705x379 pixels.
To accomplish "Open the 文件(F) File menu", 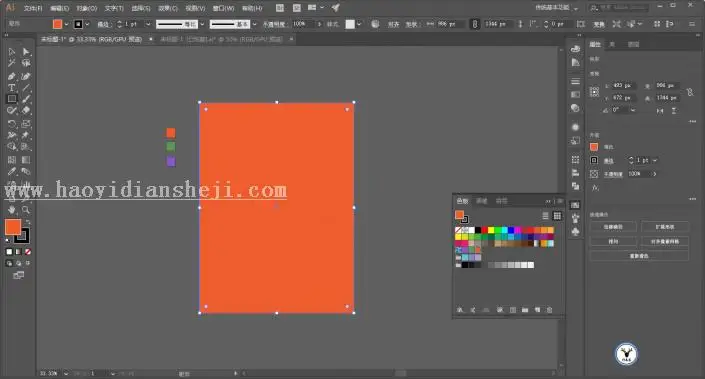I will (x=33, y=8).
